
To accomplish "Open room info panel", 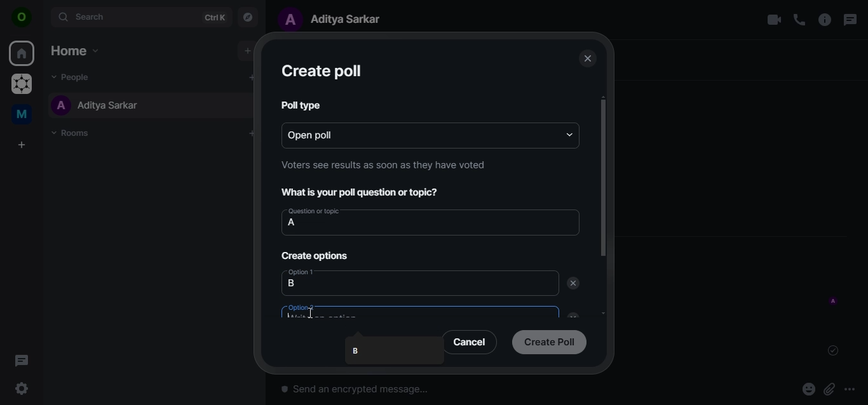I will tap(824, 20).
